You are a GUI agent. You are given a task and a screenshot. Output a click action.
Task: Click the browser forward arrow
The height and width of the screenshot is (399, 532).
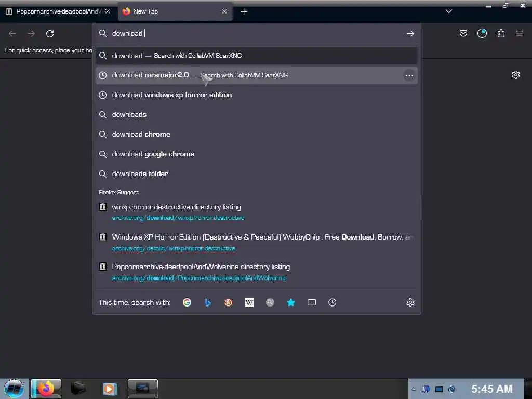coord(31,34)
